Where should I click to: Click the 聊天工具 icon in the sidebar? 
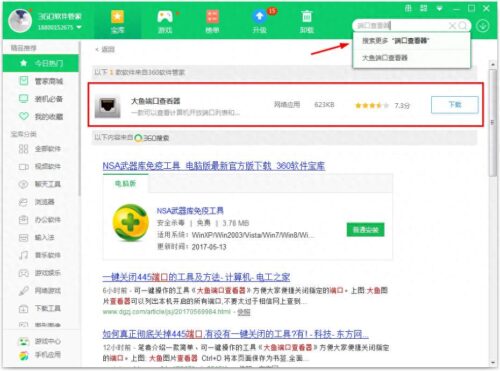coord(23,184)
